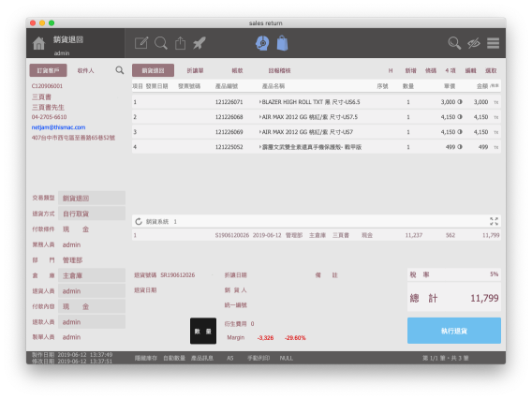Viewport: 532px width, 399px height.
Task: Toggle the tax marker on row 4
Action: pos(496,147)
